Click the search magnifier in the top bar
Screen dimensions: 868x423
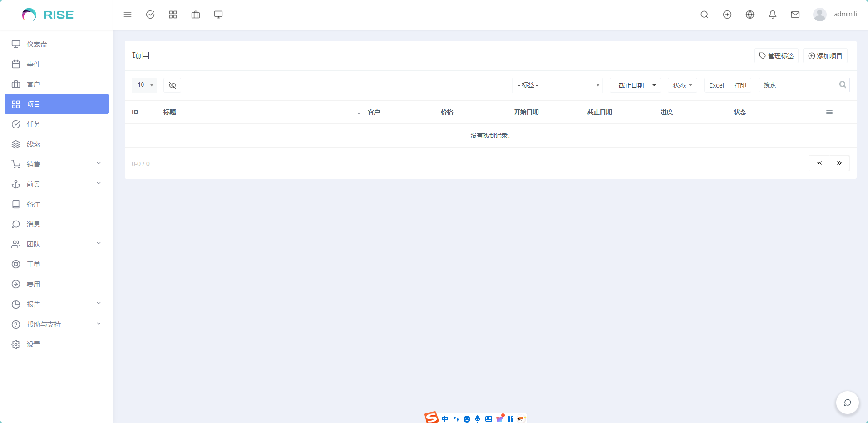click(x=704, y=15)
